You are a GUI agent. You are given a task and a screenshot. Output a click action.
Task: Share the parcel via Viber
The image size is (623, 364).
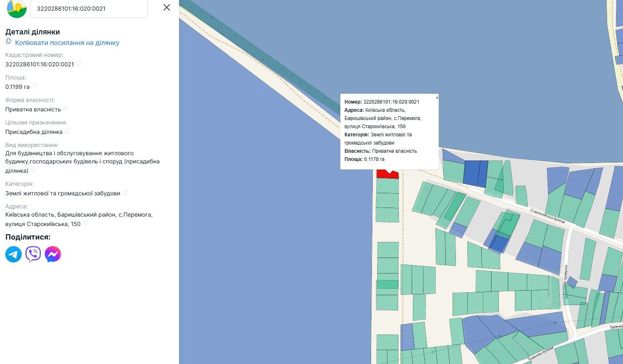pos(33,254)
